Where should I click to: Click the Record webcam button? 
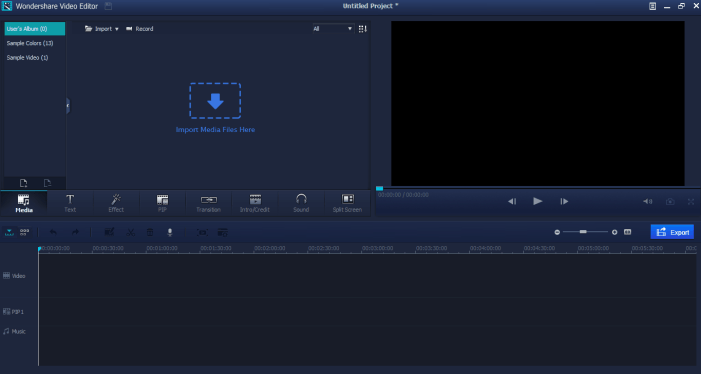click(139, 29)
